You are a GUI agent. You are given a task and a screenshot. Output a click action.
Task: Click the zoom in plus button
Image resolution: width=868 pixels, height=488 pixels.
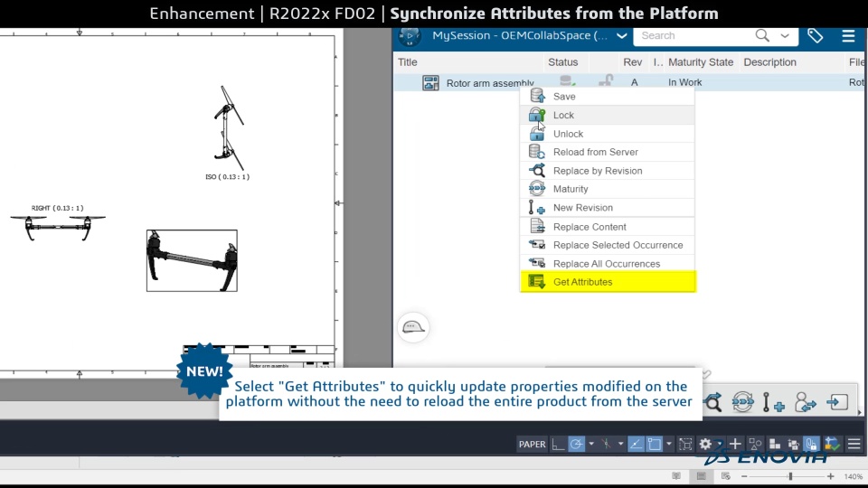point(830,476)
